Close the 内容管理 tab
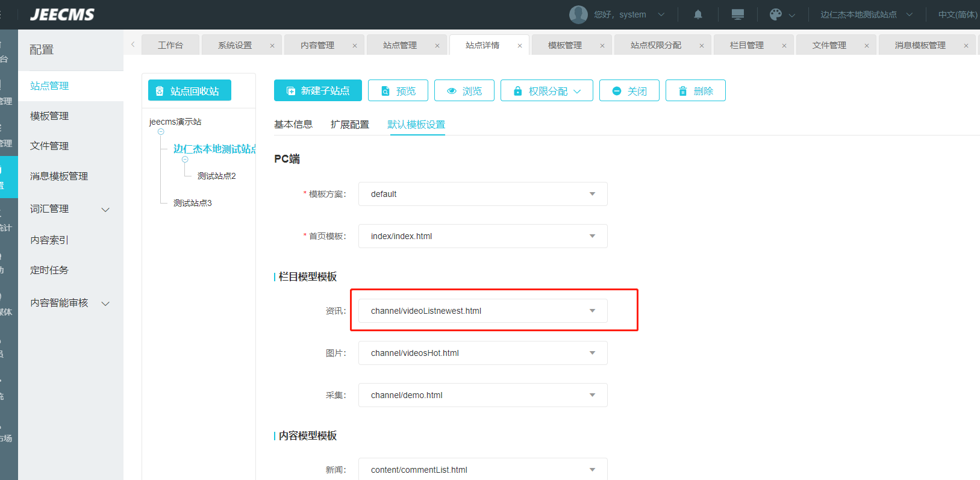The image size is (980, 480). (355, 46)
